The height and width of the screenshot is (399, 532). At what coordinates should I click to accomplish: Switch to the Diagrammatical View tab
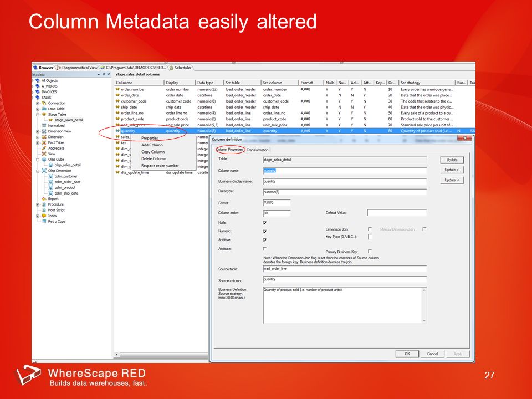click(x=78, y=68)
